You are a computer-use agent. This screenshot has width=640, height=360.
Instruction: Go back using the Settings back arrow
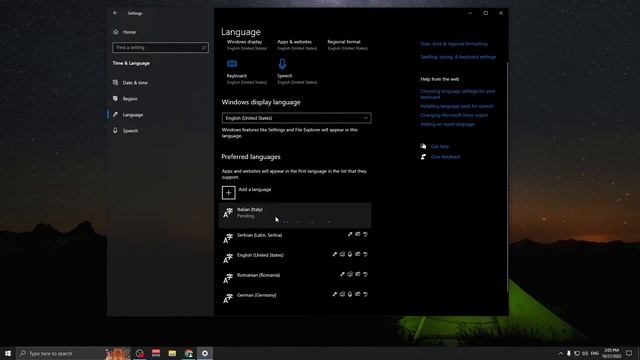(x=115, y=13)
